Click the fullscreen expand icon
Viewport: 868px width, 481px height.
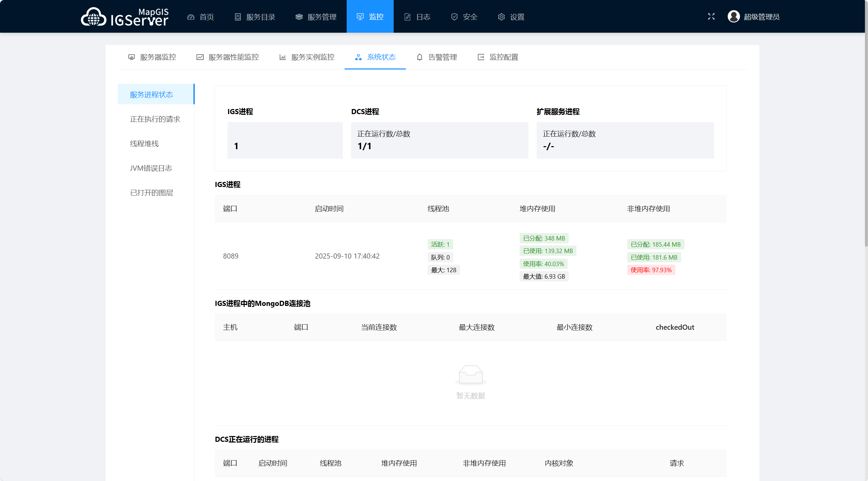(711, 16)
